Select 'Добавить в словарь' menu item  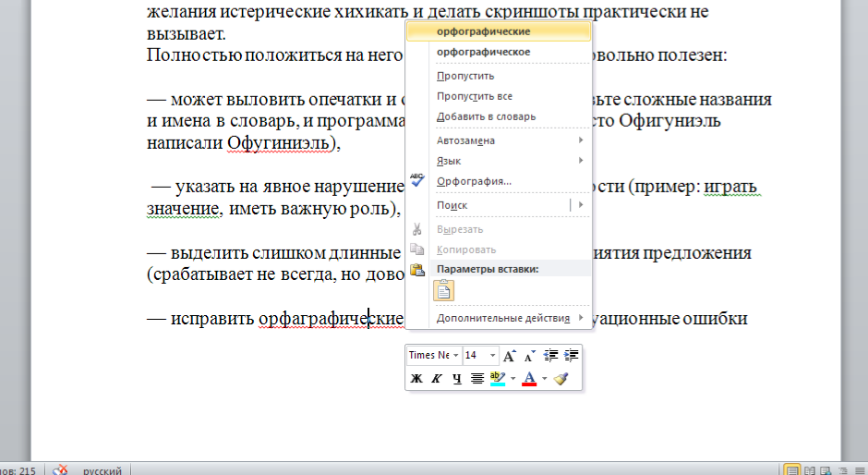click(486, 116)
